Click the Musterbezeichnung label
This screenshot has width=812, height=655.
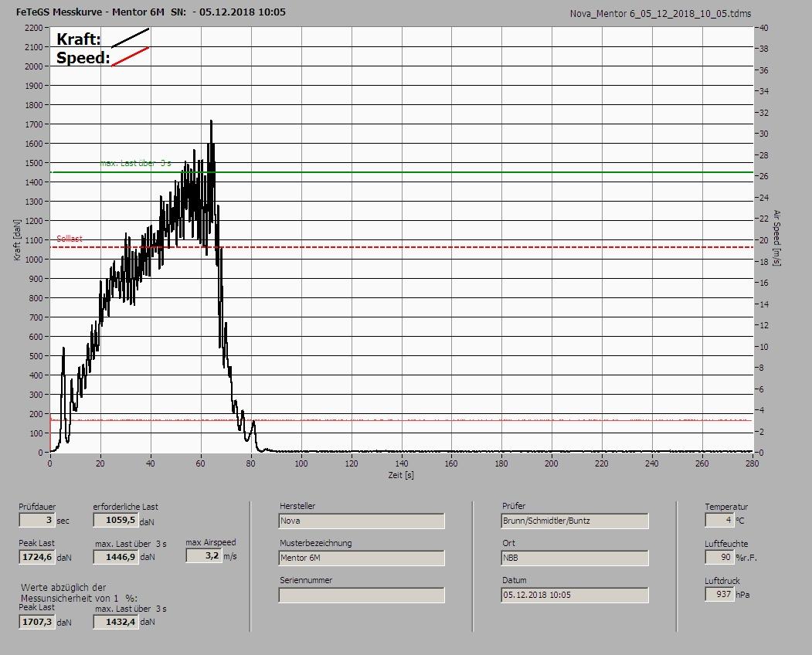click(x=316, y=543)
